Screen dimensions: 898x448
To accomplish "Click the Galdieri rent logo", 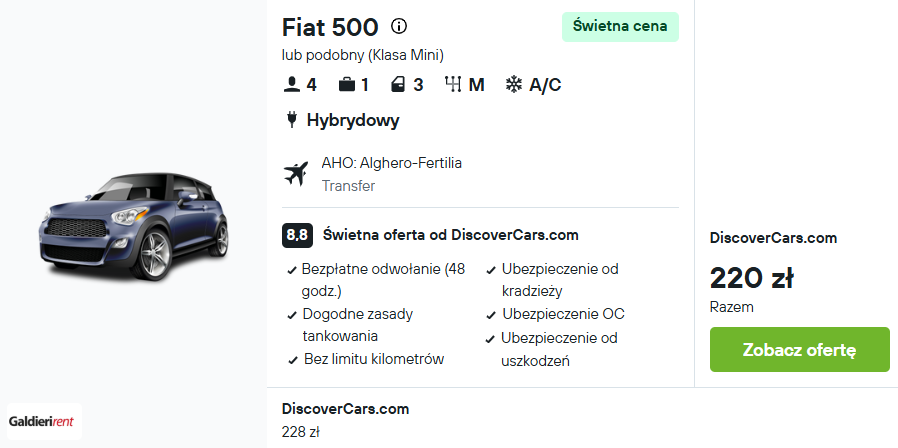I will pyautogui.click(x=45, y=421).
